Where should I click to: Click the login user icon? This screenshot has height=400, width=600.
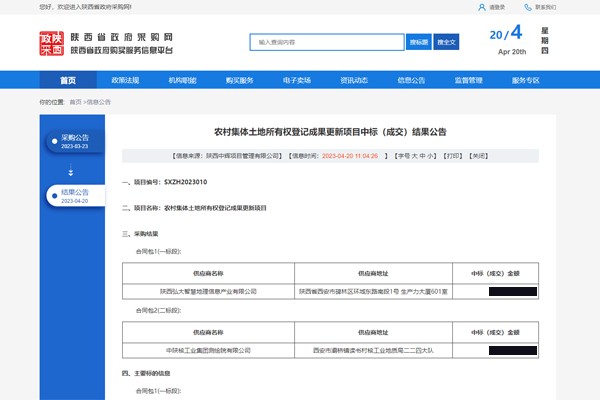tap(483, 7)
